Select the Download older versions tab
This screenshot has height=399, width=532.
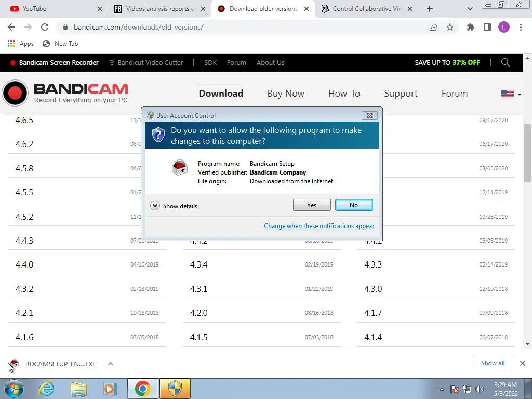pos(262,9)
